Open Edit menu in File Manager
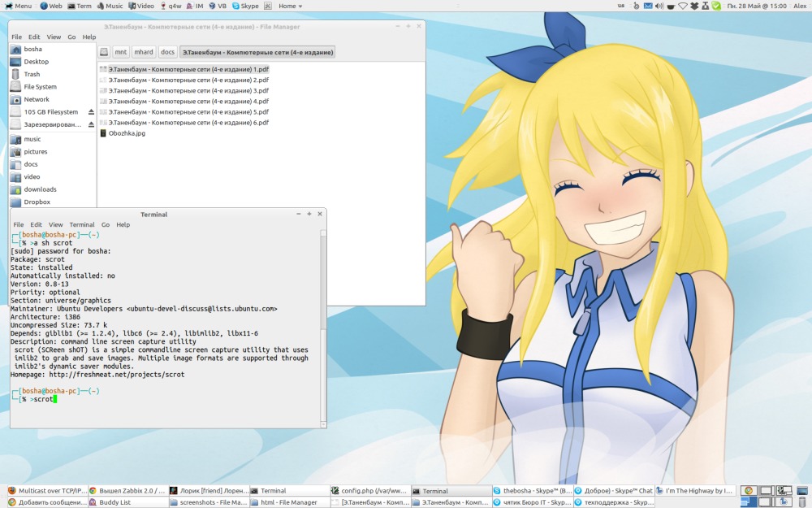This screenshot has width=812, height=508. pos(34,37)
